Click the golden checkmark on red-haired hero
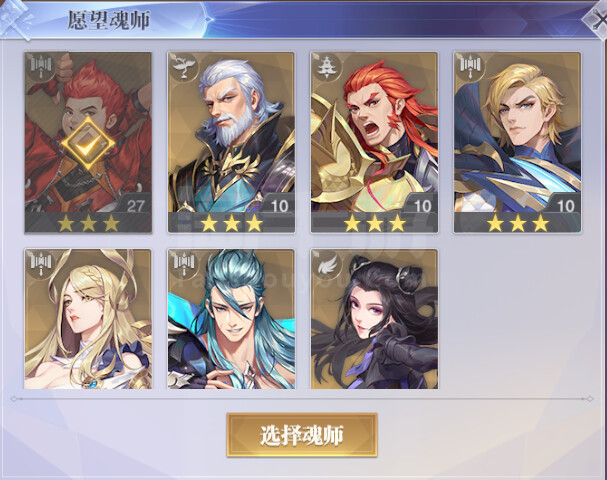 pos(88,144)
